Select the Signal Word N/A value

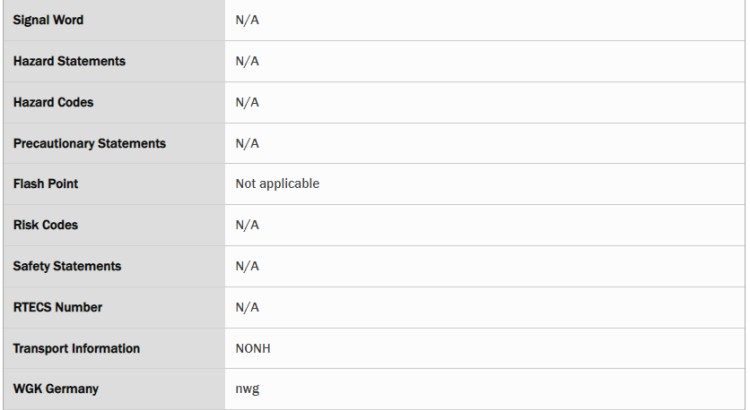tap(247, 20)
